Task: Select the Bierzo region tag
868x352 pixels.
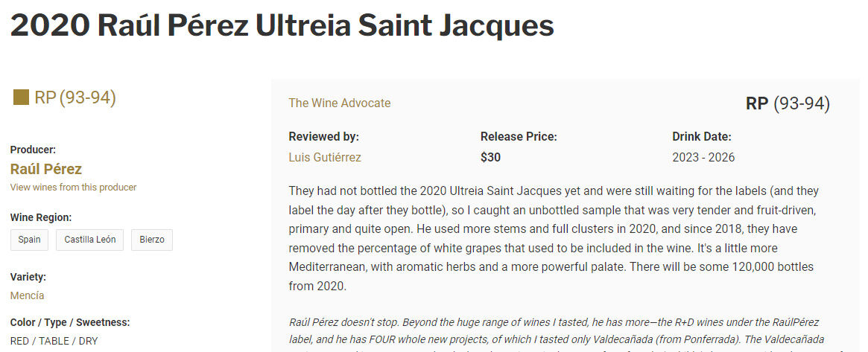Action: pos(152,240)
